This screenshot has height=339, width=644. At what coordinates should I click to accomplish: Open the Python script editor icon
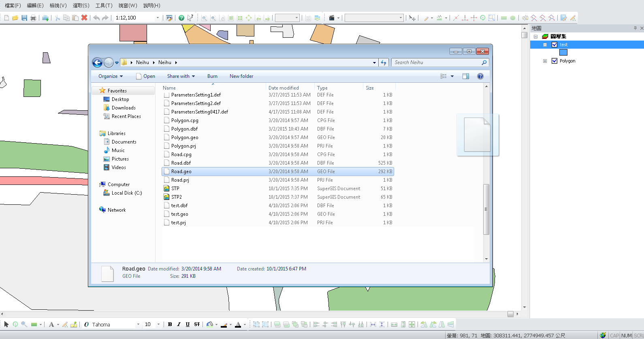pyautogui.click(x=169, y=18)
